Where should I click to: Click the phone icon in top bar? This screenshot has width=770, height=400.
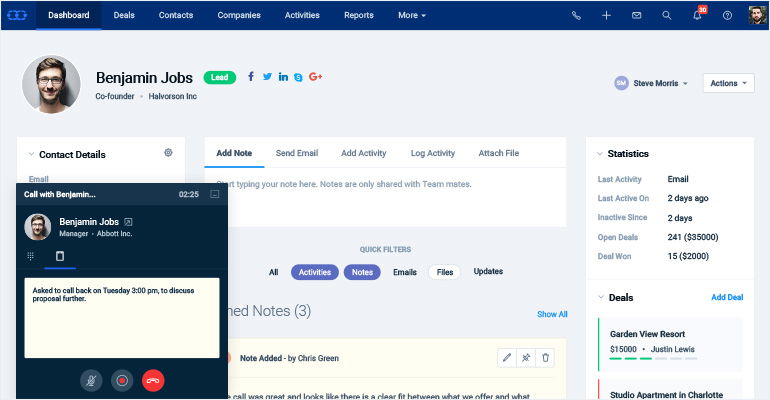point(576,16)
